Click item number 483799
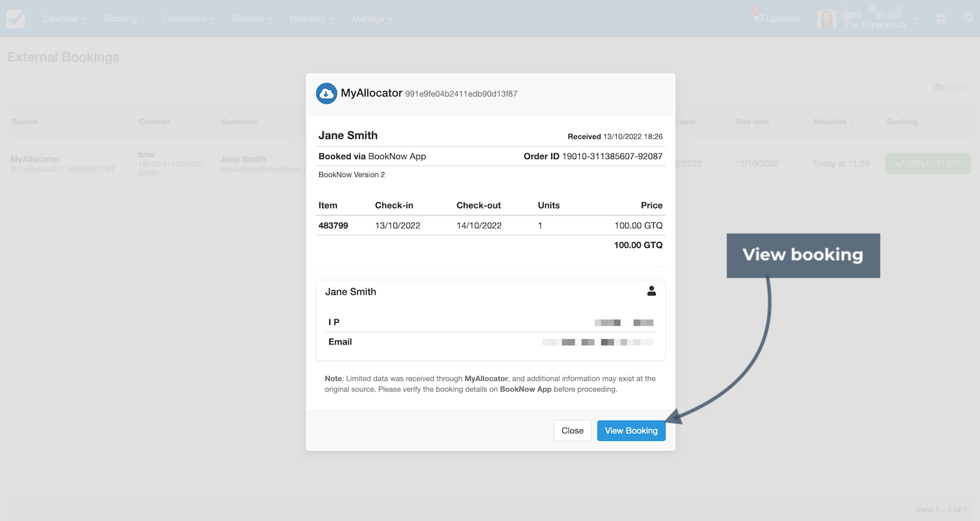980x521 pixels. coord(333,226)
